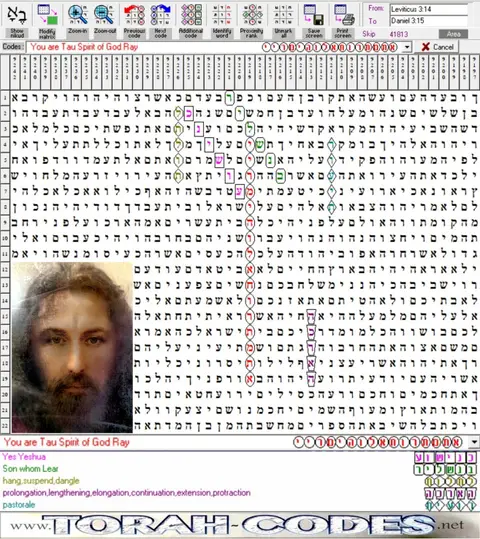Select the 'Yes Yeshua' result

[x=24, y=457]
